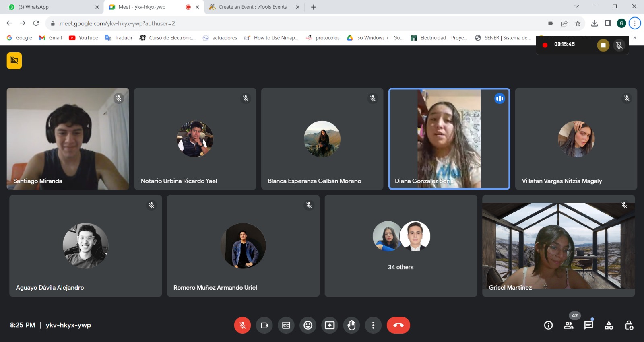Open host controls lock icon

click(x=629, y=325)
